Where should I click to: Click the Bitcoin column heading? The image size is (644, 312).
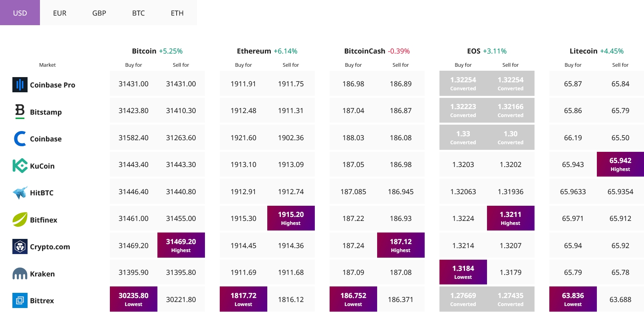pos(144,51)
